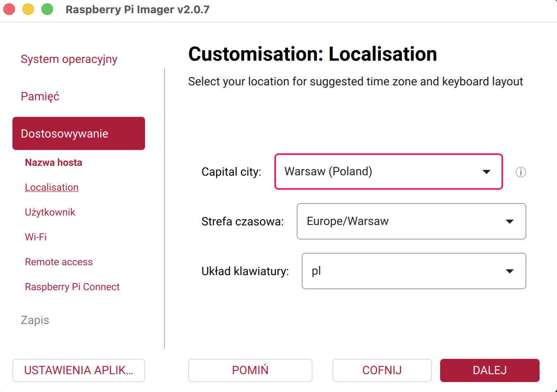This screenshot has height=392, width=557.
Task: Select the Localisation sidebar link
Action: pos(52,187)
